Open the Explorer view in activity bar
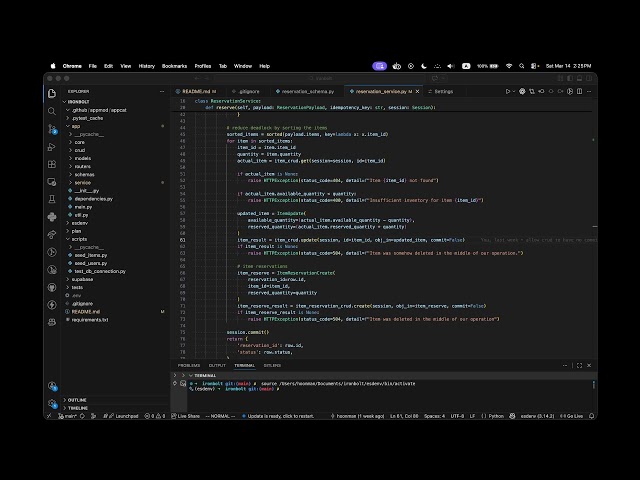Image resolution: width=640 pixels, height=480 pixels. click(52, 93)
